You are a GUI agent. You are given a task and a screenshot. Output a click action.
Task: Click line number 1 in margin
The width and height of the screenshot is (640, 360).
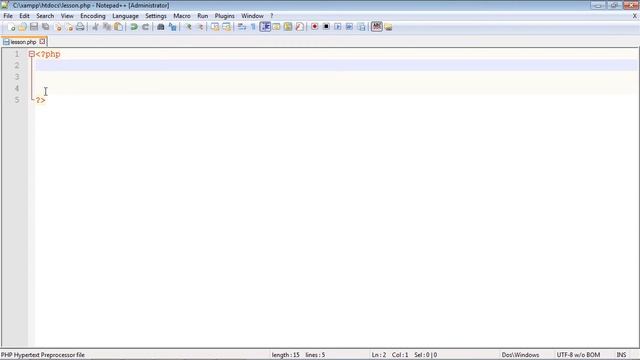pos(17,54)
